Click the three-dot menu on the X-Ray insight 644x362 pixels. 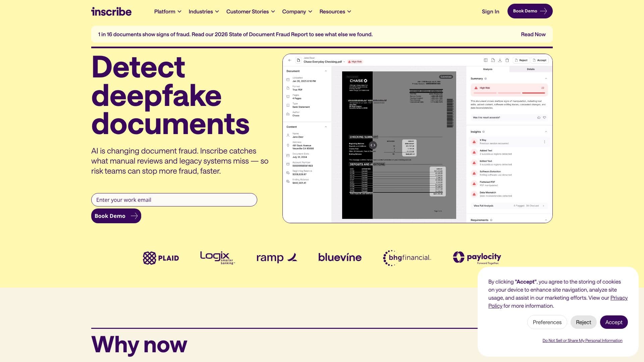pyautogui.click(x=544, y=142)
